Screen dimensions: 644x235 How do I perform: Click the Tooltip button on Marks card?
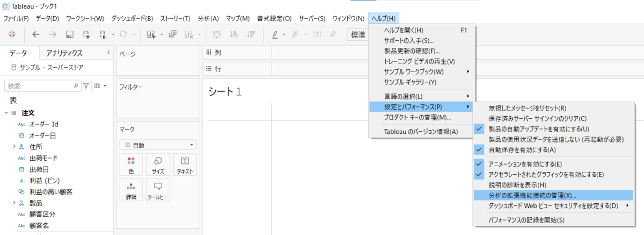(x=158, y=190)
